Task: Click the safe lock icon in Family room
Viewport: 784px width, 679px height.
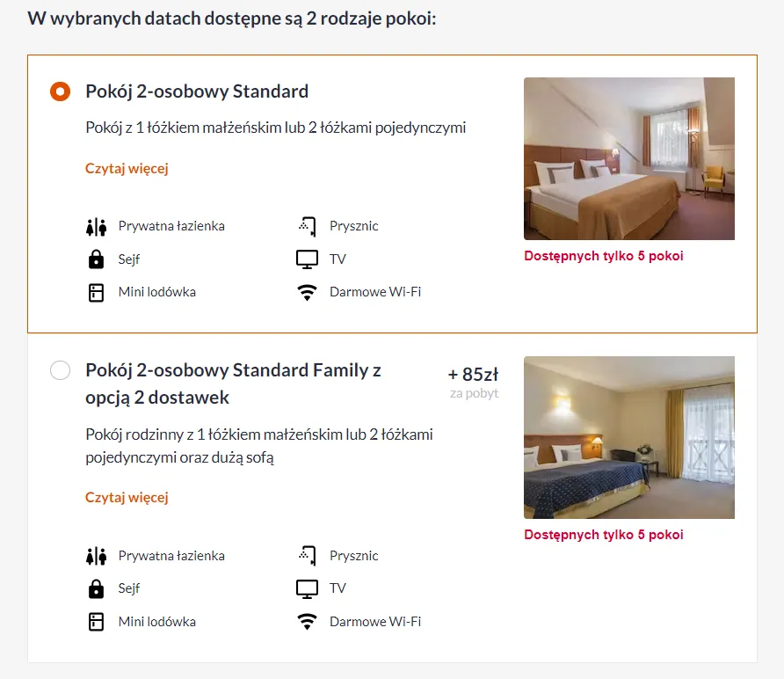Action: coord(96,588)
